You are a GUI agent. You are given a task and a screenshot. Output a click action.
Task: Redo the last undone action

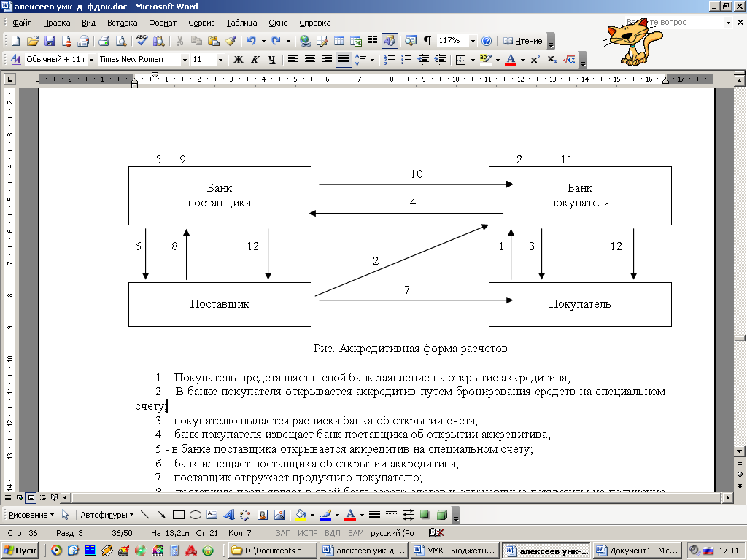pos(276,41)
